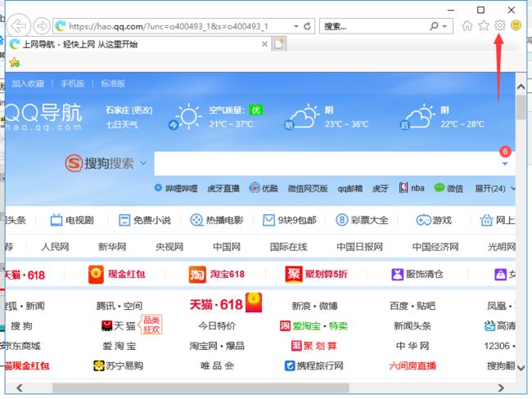Open 新华网 link

click(x=112, y=247)
